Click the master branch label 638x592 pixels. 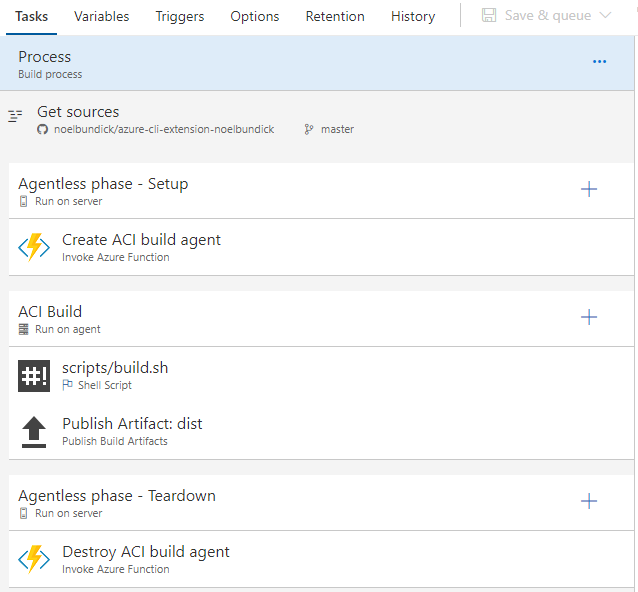(337, 129)
